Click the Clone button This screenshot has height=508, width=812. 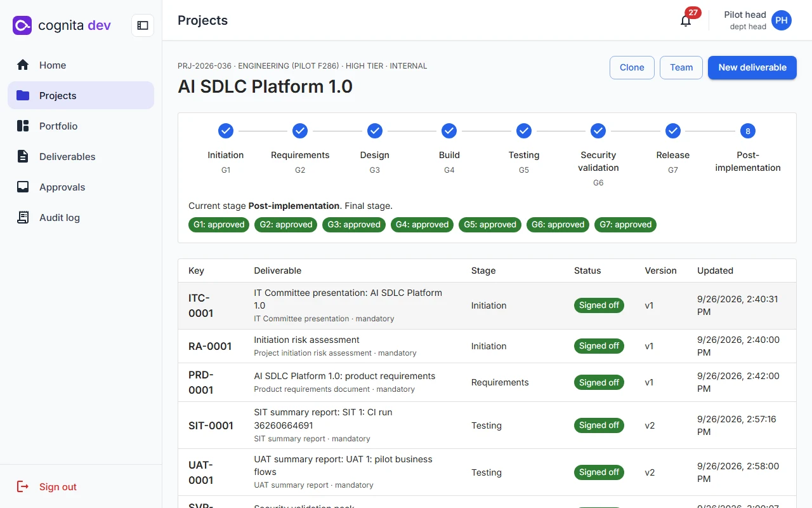[x=632, y=67]
